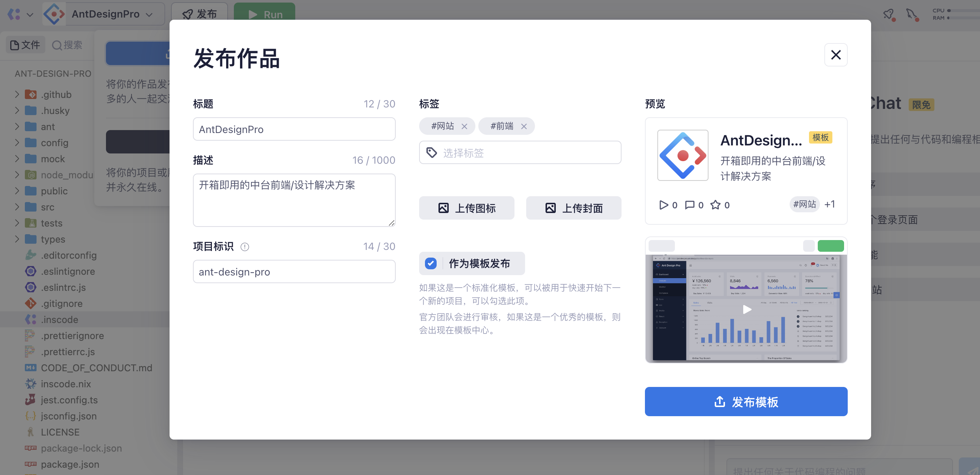Screen dimensions: 980x475
Task: Click the 选择标签 input field
Action: [520, 152]
